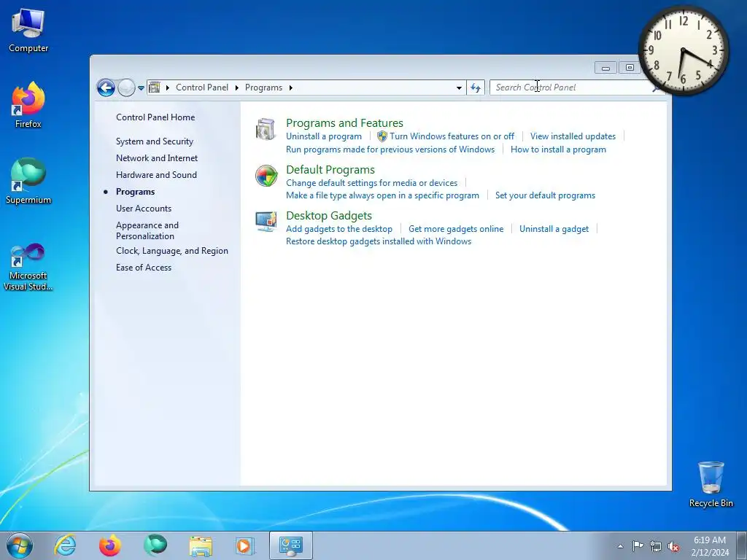
Task: Click Add gadgets to the desktop
Action: tap(339, 228)
